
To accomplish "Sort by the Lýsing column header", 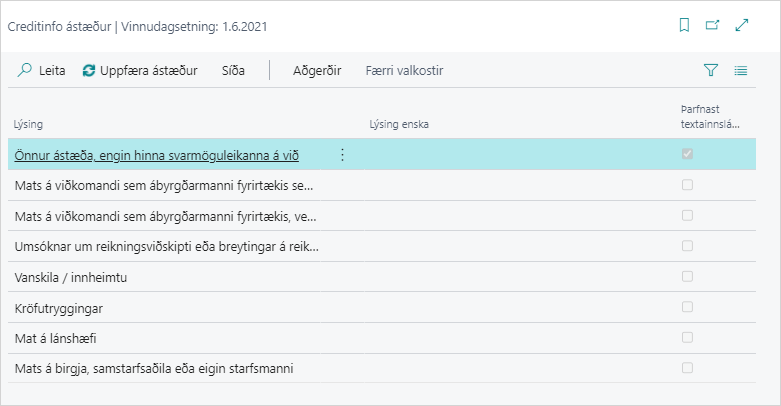I will point(28,124).
